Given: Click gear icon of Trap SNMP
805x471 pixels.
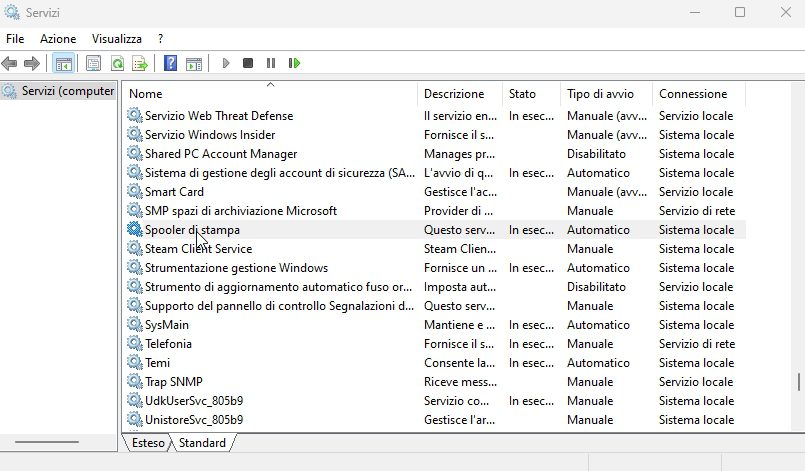Looking at the screenshot, I should point(135,381).
